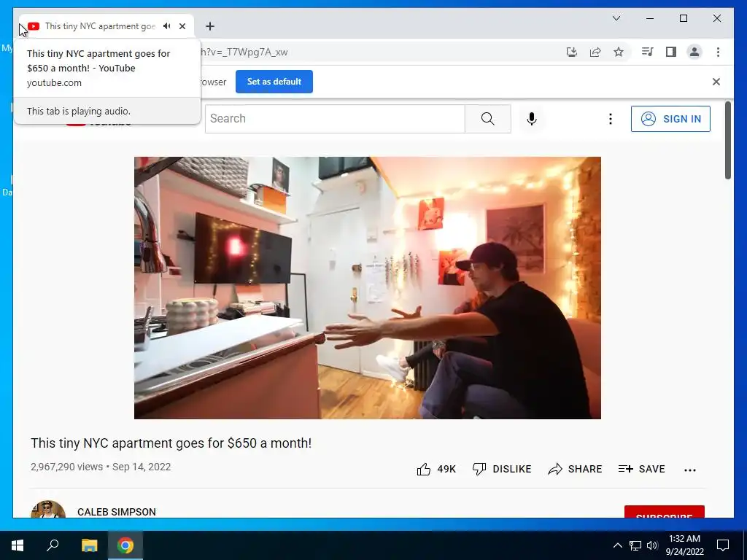Like the video with thumbs-up icon
The height and width of the screenshot is (560, 747).
tap(424, 469)
